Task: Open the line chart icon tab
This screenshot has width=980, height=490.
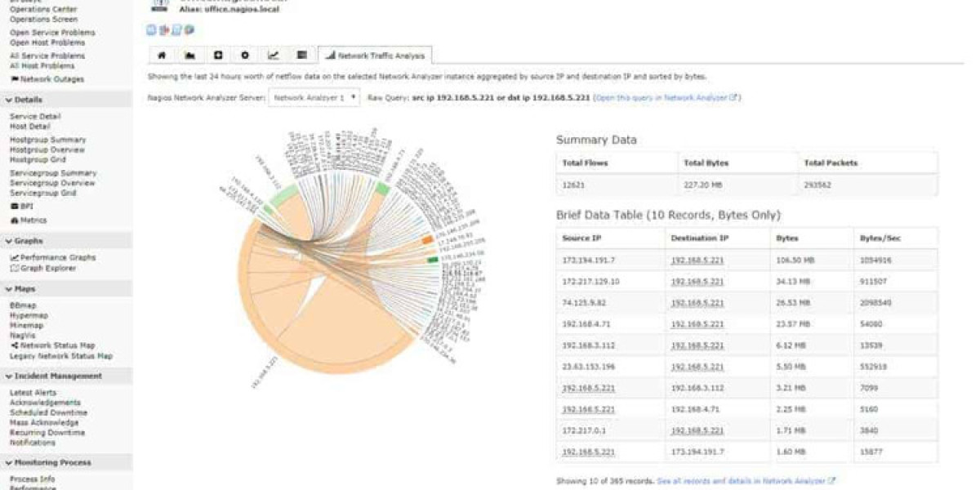Action: coord(274,56)
